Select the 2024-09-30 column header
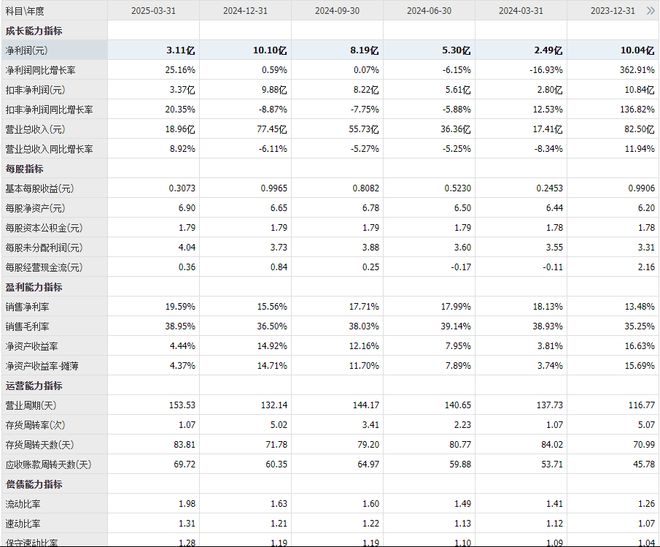 pyautogui.click(x=337, y=11)
